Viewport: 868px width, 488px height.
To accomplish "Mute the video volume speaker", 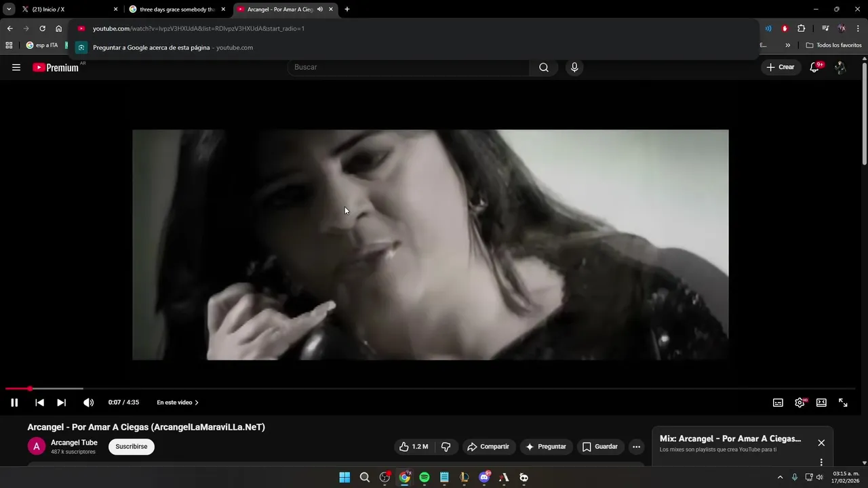I will [x=88, y=403].
